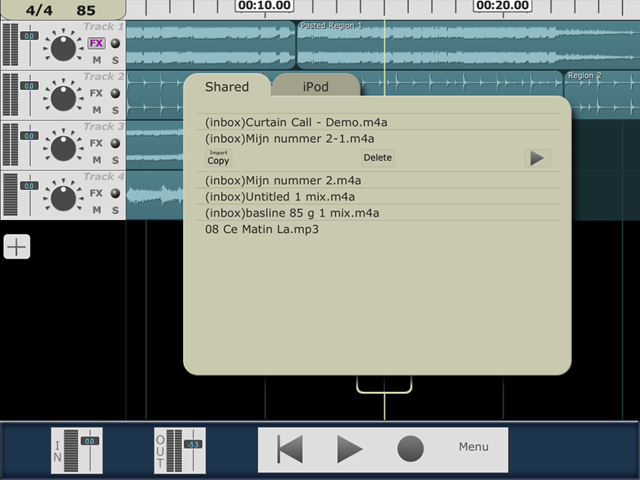Click the 4/4 85 tempo display

(60, 10)
